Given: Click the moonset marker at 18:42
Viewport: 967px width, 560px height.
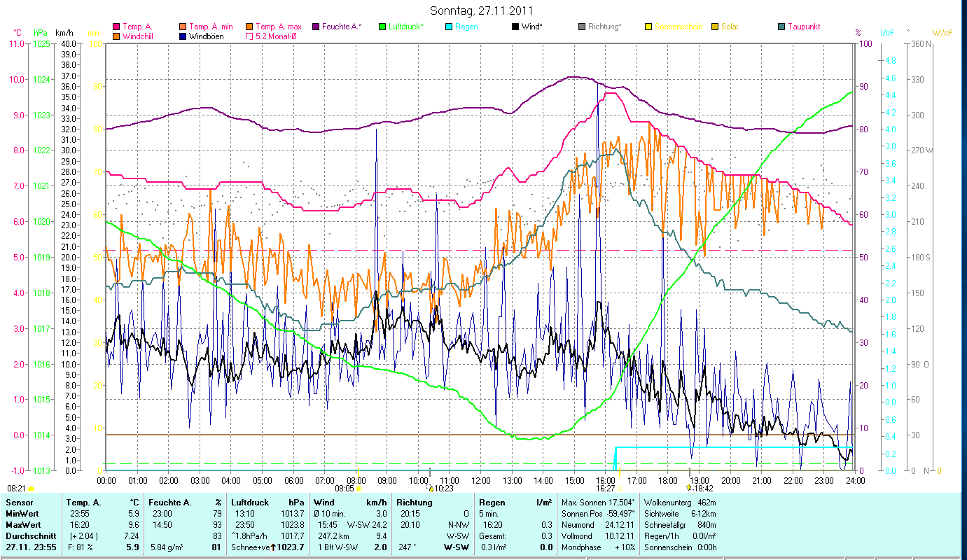Looking at the screenshot, I should 689,489.
